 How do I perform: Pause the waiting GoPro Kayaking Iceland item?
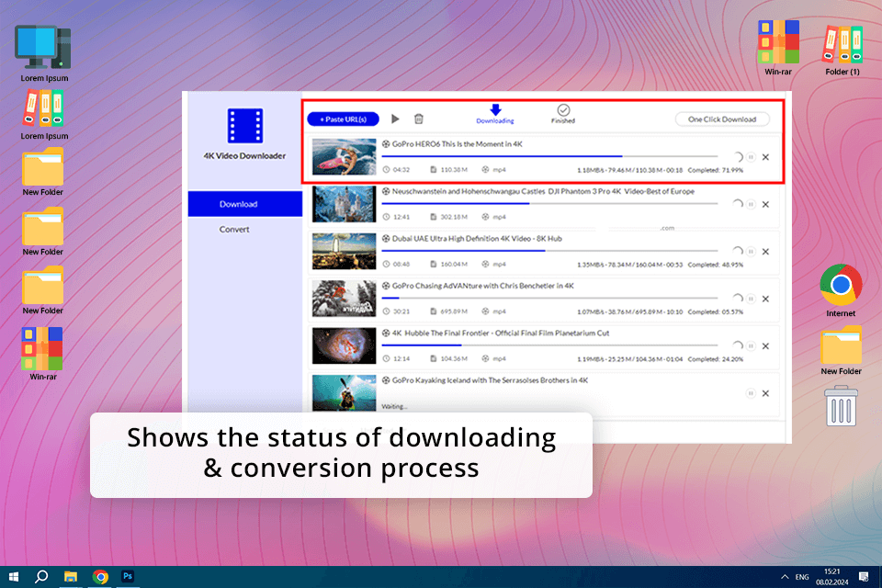click(x=751, y=393)
